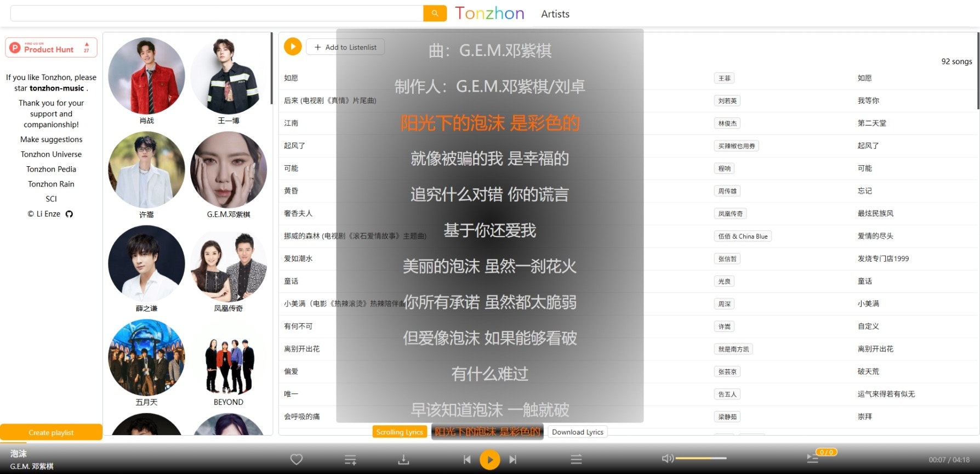
Task: Click album name 发烧专门店1999
Action: 883,258
